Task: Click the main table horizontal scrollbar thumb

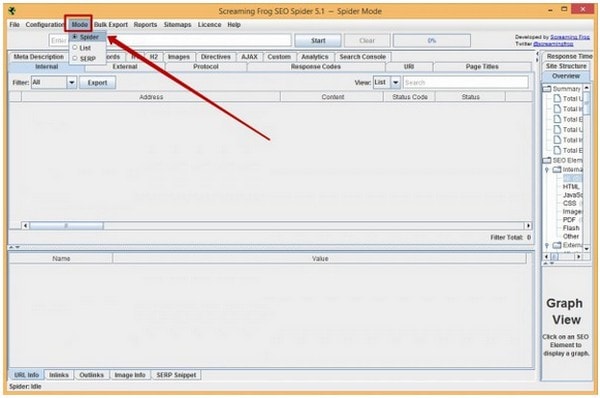Action: (x=66, y=226)
